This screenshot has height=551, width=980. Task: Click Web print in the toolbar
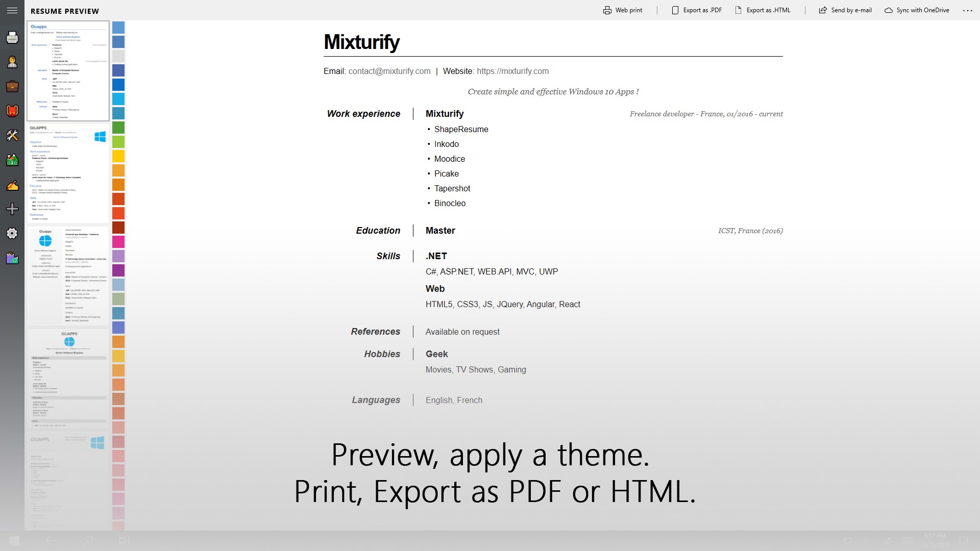pos(623,10)
